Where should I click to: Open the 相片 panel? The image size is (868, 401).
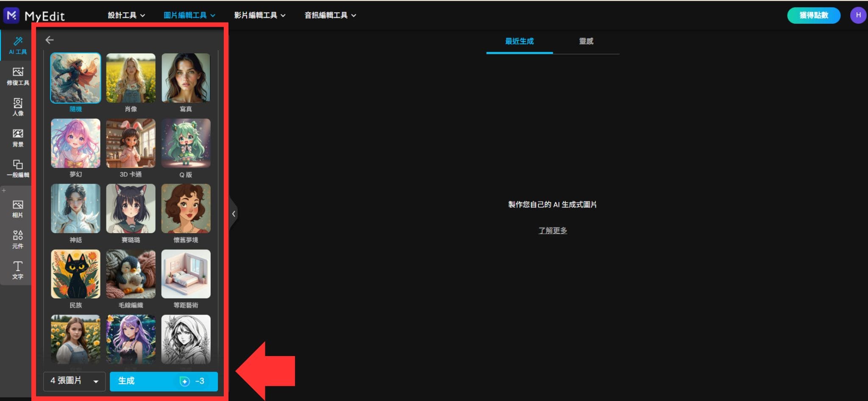coord(17,208)
